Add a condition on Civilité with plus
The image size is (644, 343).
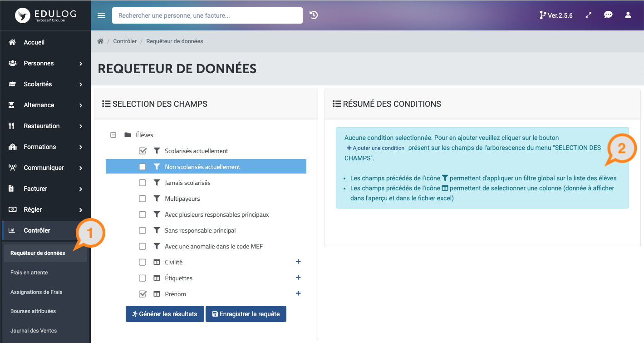click(298, 262)
